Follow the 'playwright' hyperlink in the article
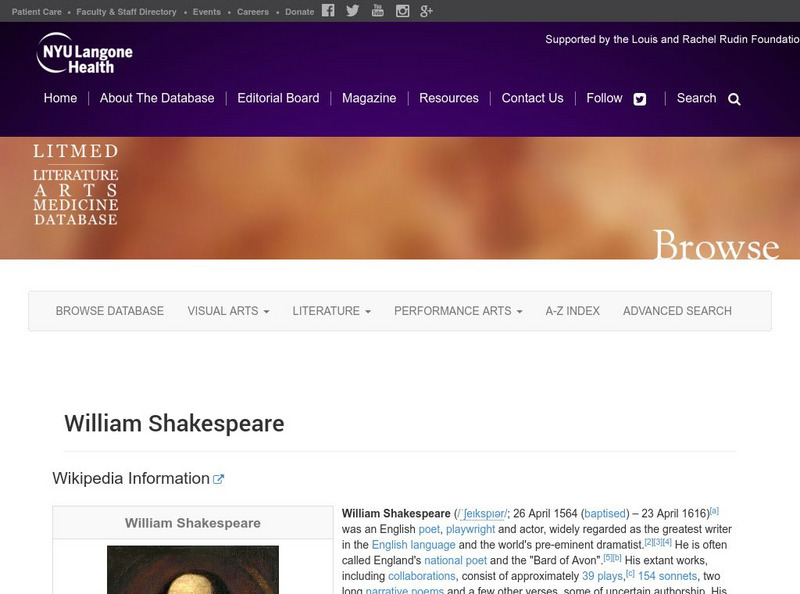 point(470,529)
